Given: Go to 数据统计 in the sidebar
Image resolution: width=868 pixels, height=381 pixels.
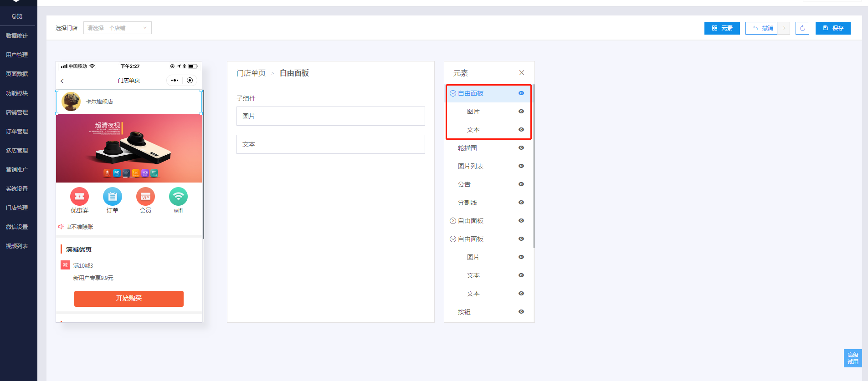Looking at the screenshot, I should click(x=17, y=36).
